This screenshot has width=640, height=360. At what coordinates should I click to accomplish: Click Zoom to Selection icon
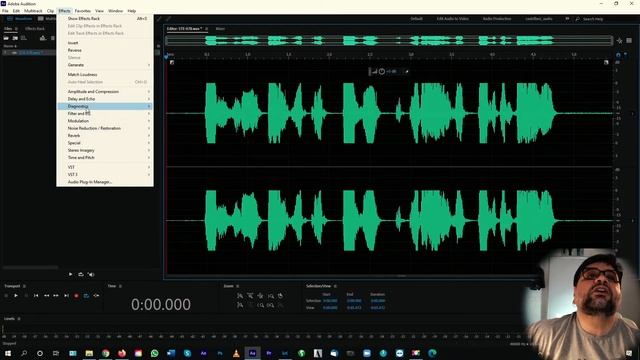point(271,305)
